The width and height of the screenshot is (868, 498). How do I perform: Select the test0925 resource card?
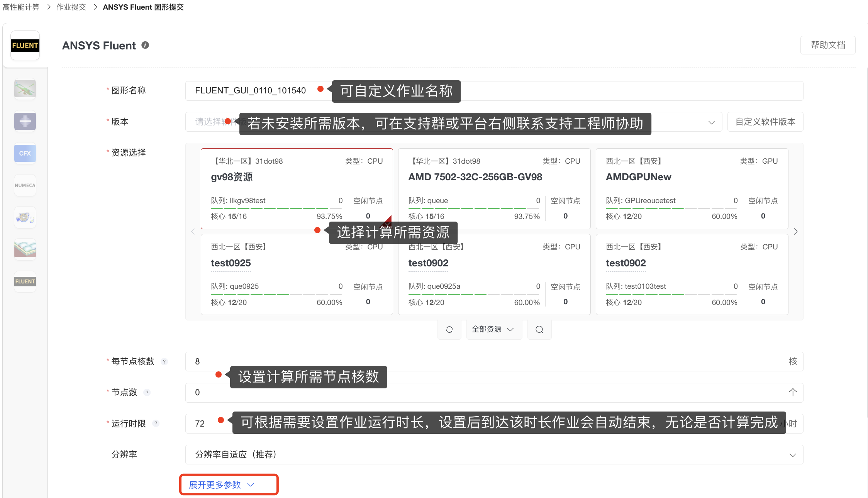tap(297, 274)
